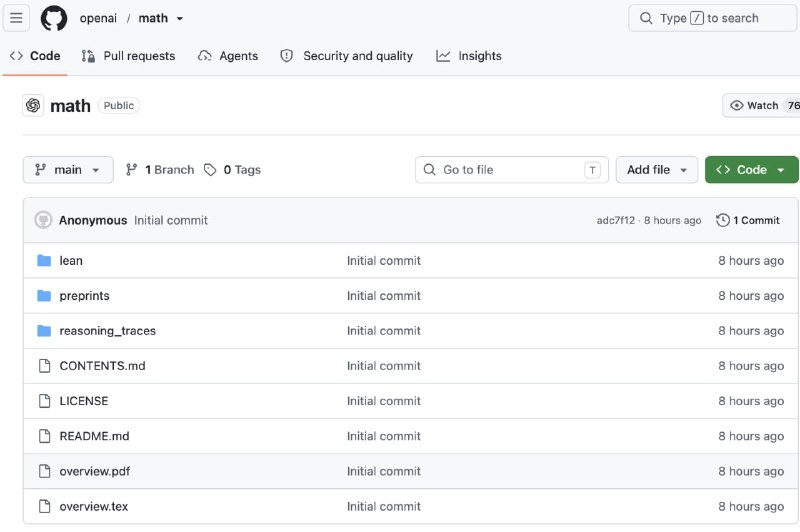Open the 1 Commit history link
Image resolution: width=800 pixels, height=532 pixels.
pyautogui.click(x=748, y=220)
